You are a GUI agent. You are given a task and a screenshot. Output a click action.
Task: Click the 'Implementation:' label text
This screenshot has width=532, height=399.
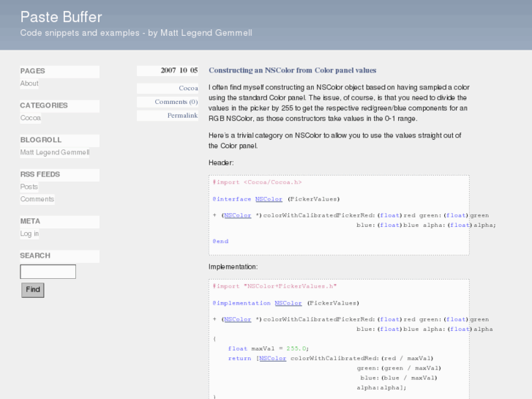(233, 266)
